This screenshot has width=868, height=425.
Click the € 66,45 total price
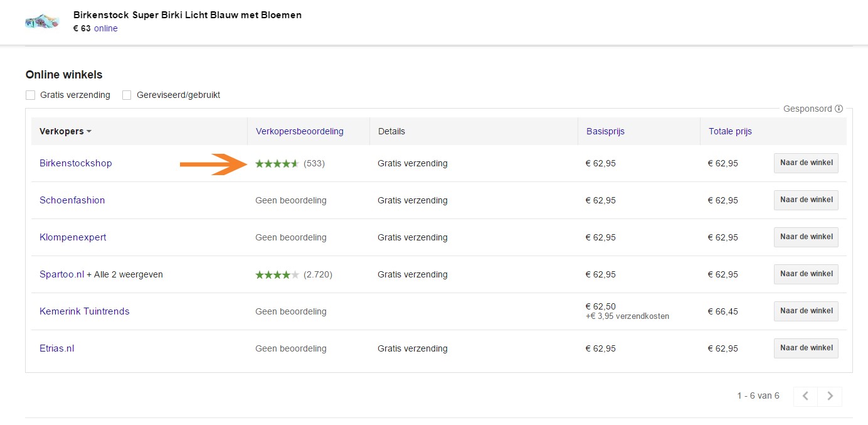pos(723,311)
